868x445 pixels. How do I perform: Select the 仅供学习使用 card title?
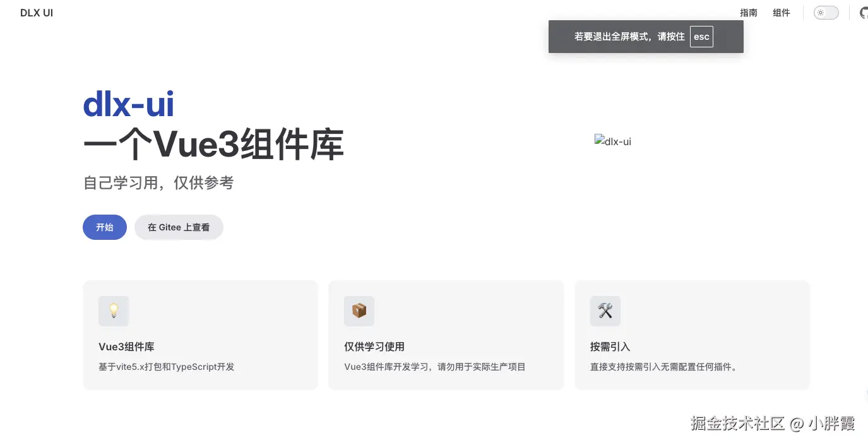point(374,347)
